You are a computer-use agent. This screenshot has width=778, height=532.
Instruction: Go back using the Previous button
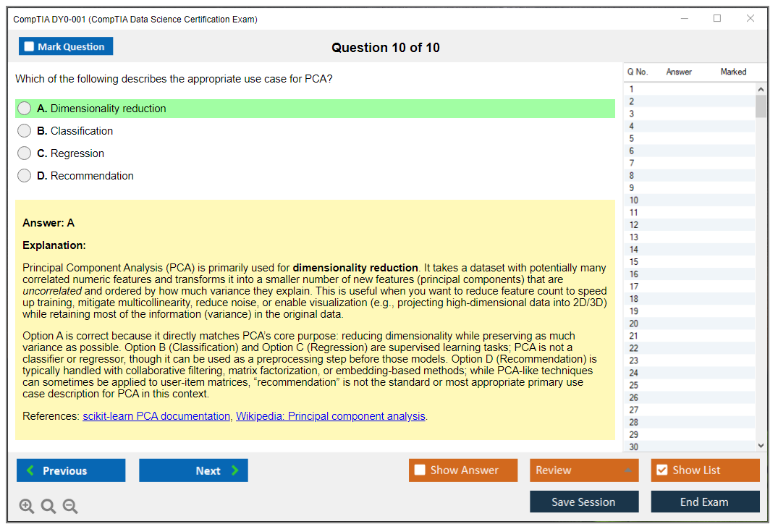click(x=70, y=470)
